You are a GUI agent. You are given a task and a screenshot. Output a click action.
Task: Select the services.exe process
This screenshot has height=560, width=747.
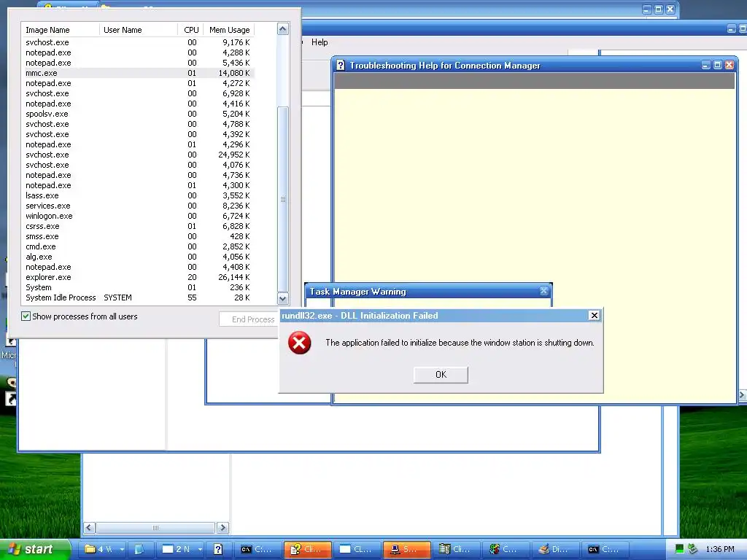(x=138, y=206)
